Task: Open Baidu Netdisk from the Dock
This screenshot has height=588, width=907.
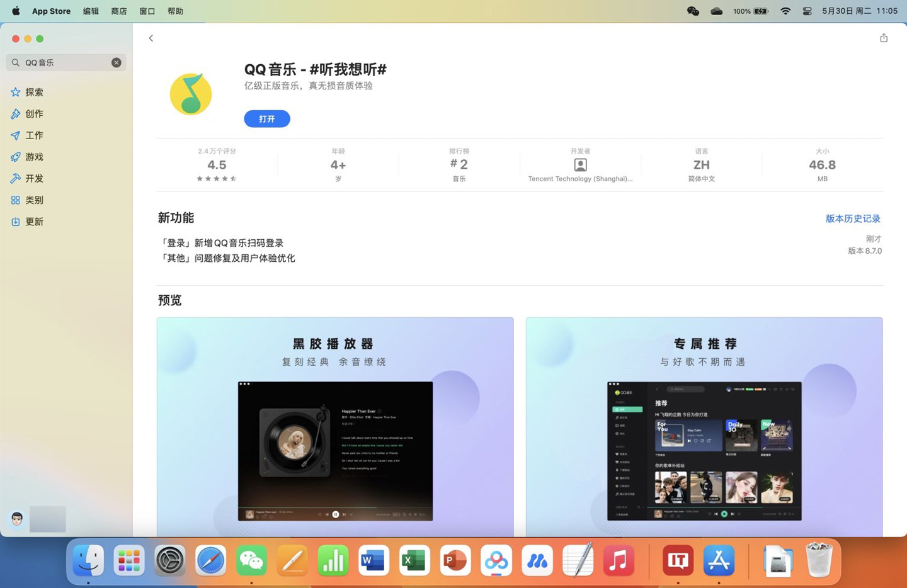Action: [x=496, y=560]
